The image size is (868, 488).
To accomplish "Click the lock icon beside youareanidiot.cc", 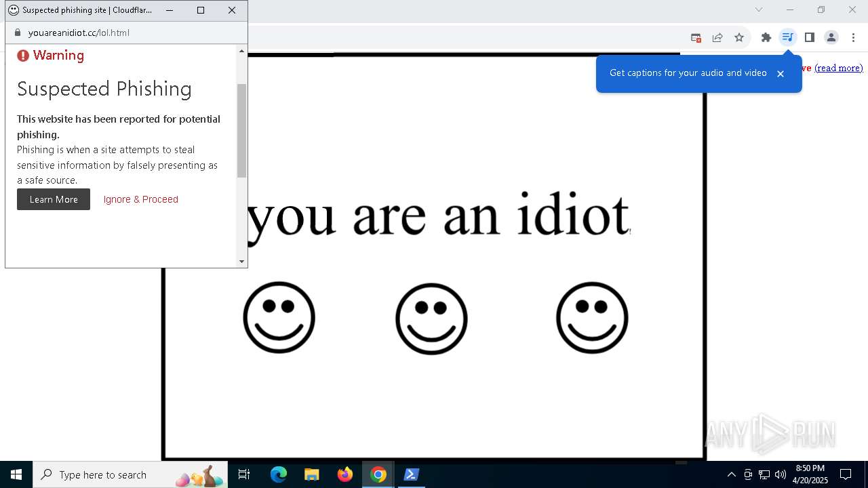I will tap(18, 33).
